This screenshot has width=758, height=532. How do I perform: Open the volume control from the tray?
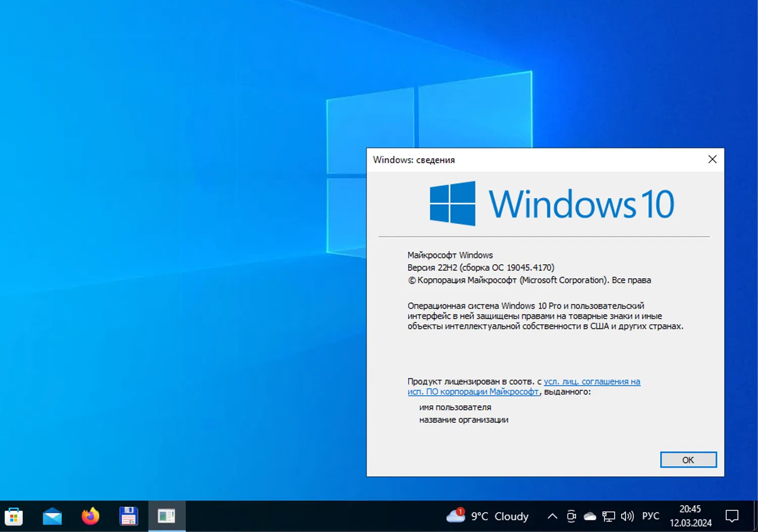pyautogui.click(x=627, y=516)
